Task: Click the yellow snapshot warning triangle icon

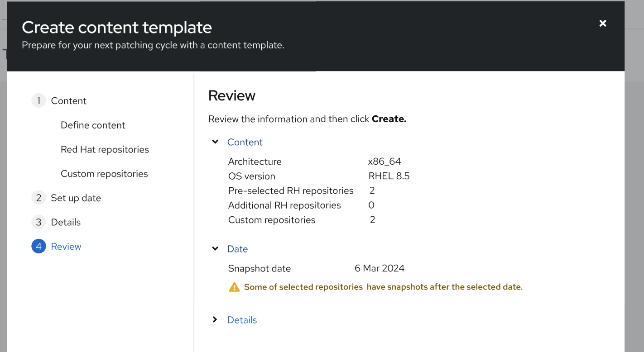Action: pyautogui.click(x=234, y=287)
